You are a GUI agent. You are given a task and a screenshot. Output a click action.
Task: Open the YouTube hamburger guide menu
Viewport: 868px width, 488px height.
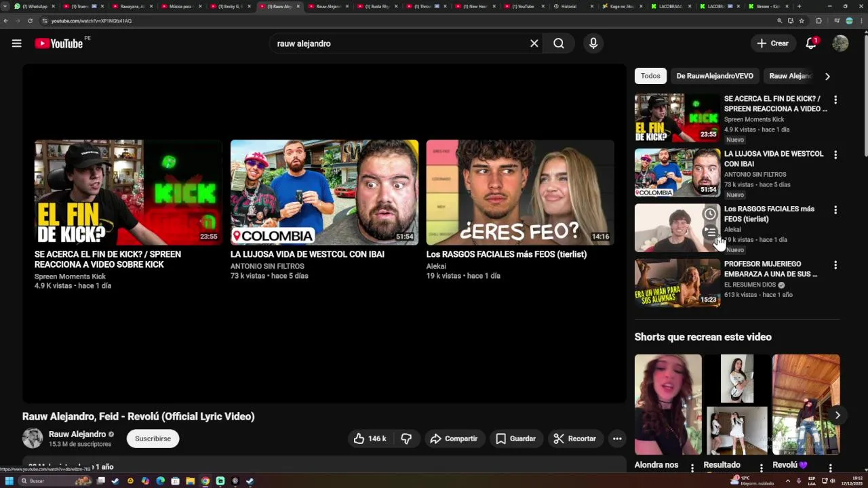click(x=16, y=43)
